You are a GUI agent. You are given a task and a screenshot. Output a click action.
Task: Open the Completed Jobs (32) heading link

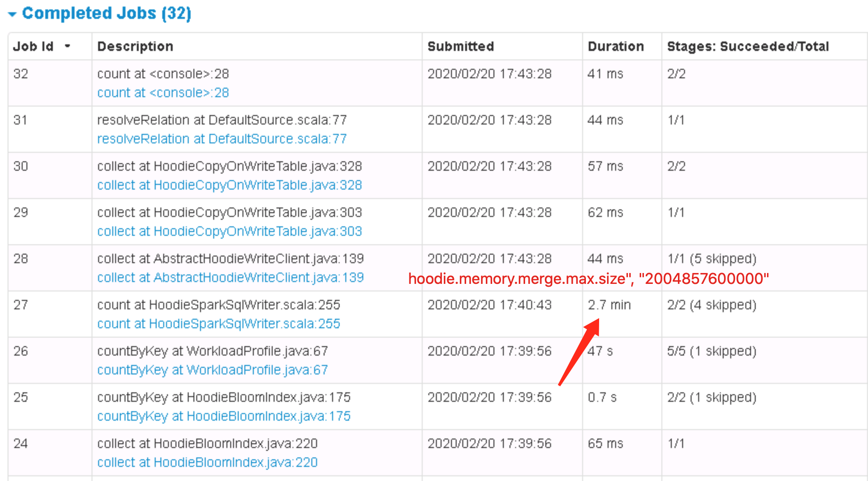click(107, 13)
